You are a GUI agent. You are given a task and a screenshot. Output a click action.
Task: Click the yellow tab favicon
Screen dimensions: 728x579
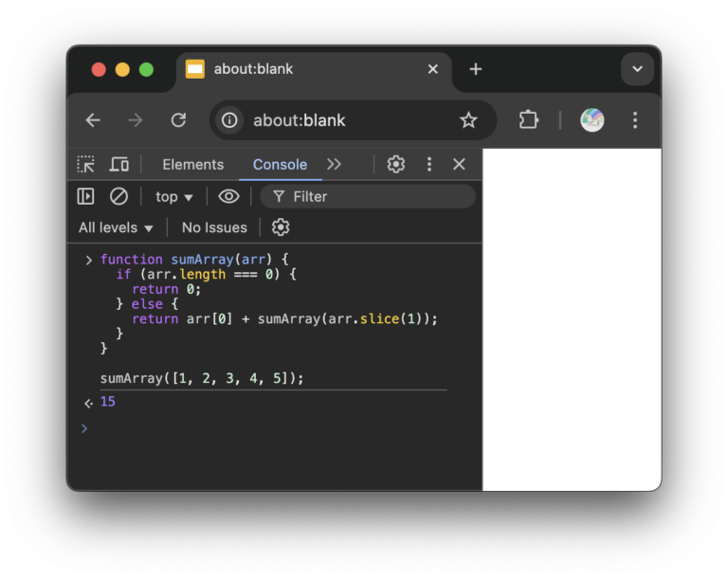[195, 69]
